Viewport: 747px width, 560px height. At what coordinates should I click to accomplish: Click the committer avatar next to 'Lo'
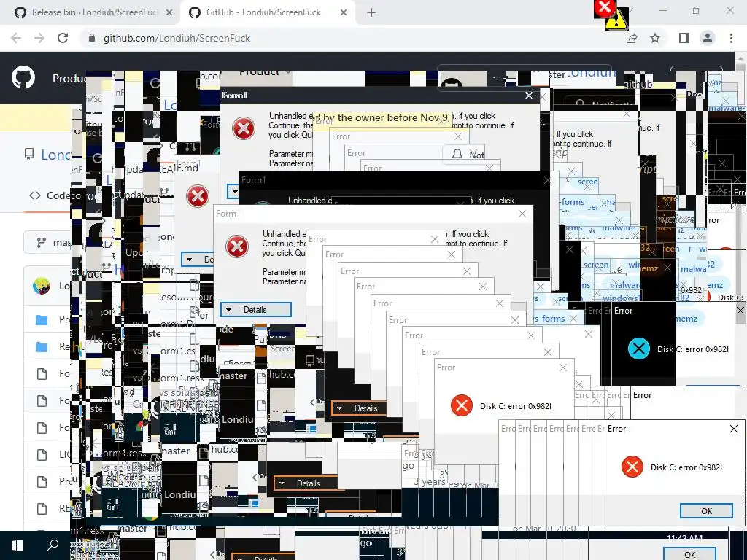(42, 286)
